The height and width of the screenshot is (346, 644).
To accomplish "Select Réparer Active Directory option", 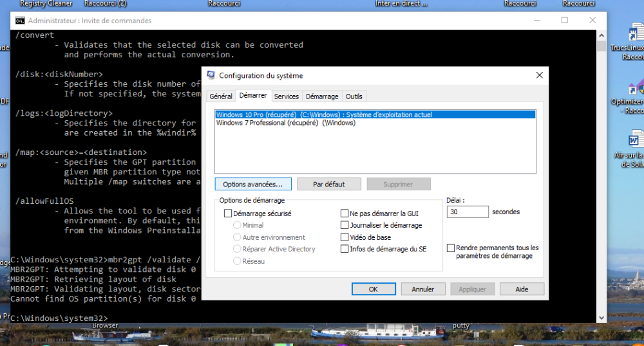I will (x=237, y=249).
